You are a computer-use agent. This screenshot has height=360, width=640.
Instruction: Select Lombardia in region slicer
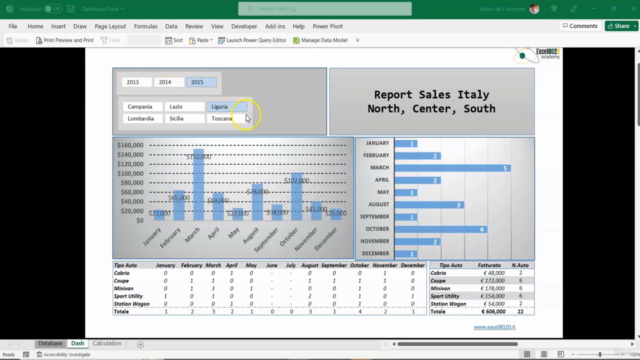[142, 118]
